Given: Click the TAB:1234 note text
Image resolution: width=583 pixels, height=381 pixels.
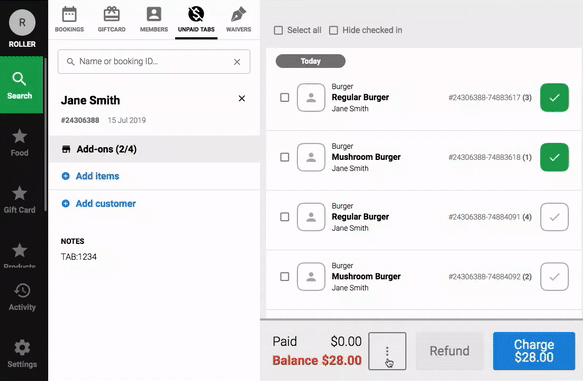Looking at the screenshot, I should point(79,257).
